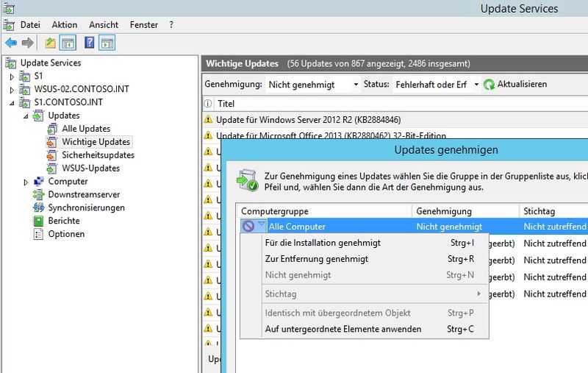Screen dimensions: 588x373
Task: Click the Computer node icon
Action: tap(39, 181)
